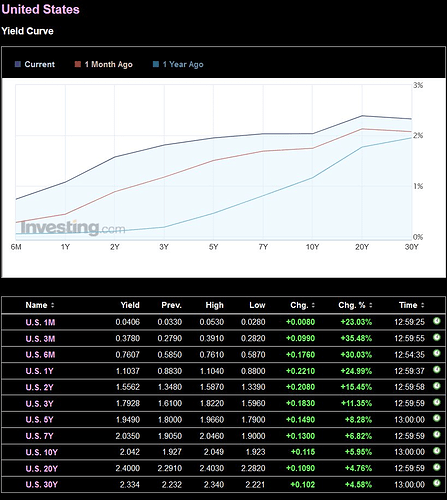This screenshot has height=500, width=447.
Task: Click the U.S. 20Y change +4.76%
Action: 358,468
